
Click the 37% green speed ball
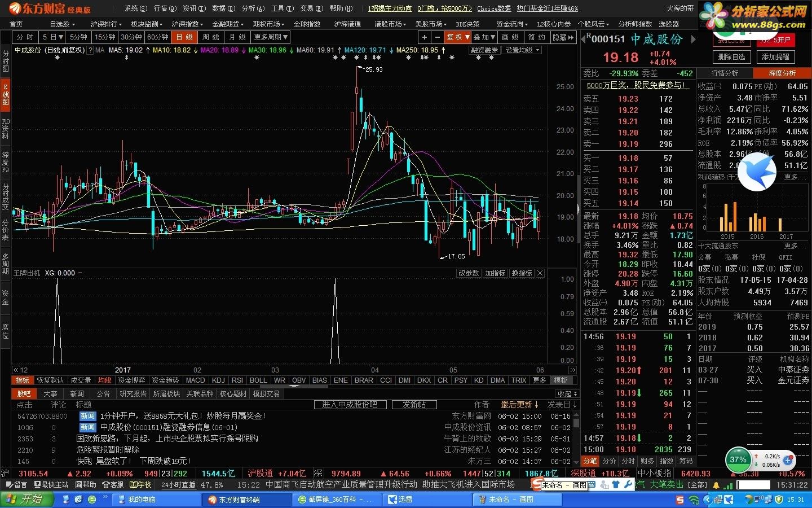coord(738,459)
